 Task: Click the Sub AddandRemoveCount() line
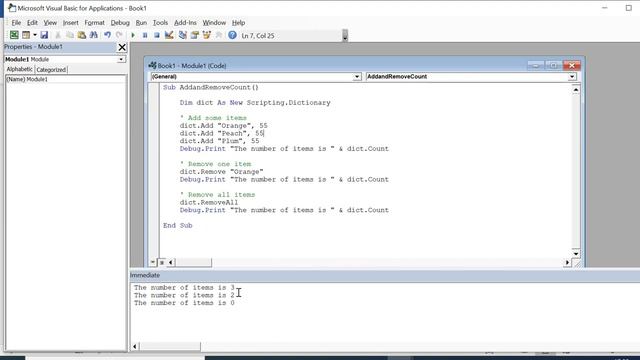(211, 87)
